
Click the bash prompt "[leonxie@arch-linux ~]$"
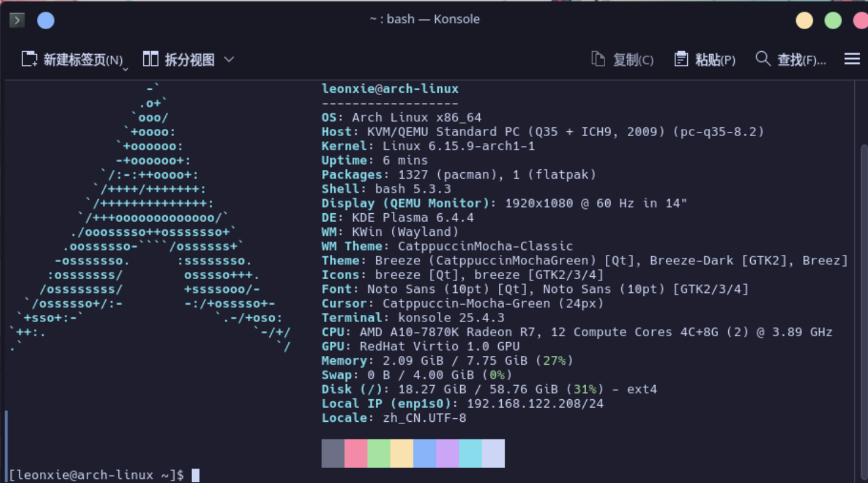[x=96, y=475]
